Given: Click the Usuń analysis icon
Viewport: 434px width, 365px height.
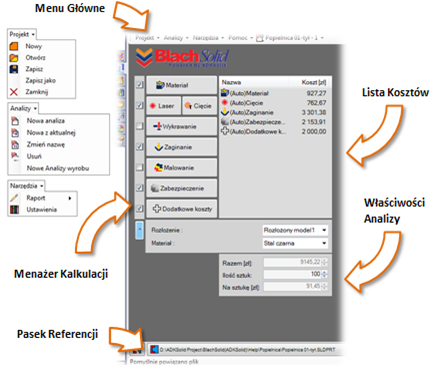Looking at the screenshot, I should coord(15,156).
